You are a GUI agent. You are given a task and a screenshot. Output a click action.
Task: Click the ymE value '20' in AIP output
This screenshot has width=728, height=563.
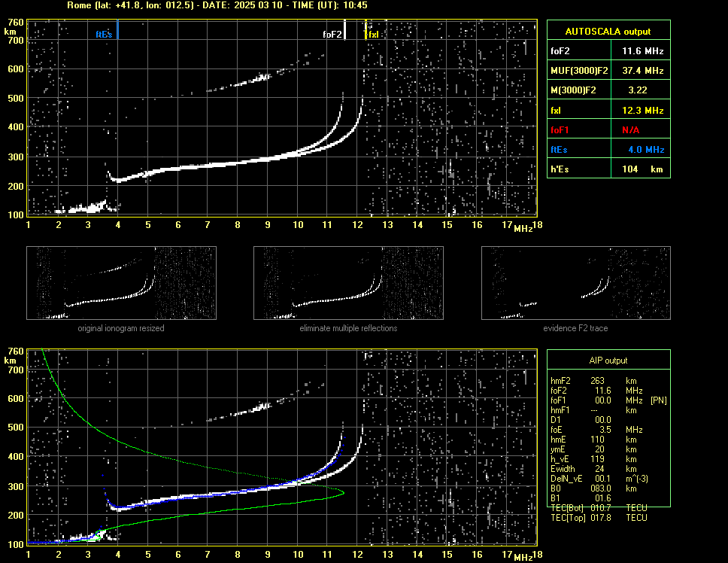pyautogui.click(x=599, y=449)
